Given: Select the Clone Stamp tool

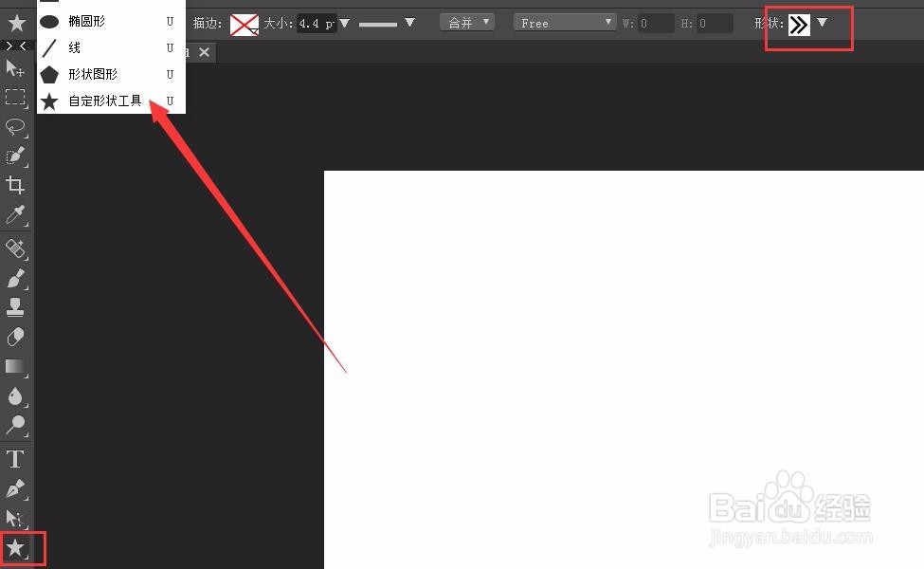Looking at the screenshot, I should point(15,307).
